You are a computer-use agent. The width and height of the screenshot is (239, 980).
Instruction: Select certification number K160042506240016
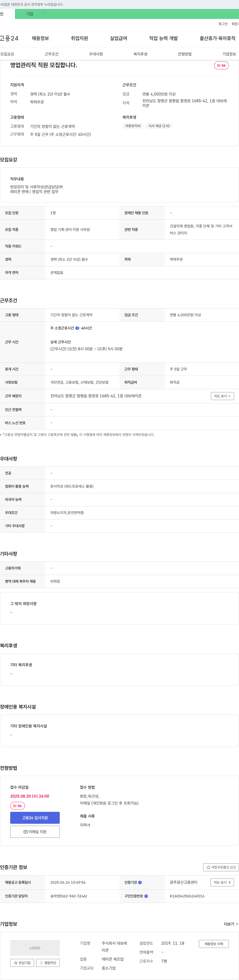(x=187, y=896)
